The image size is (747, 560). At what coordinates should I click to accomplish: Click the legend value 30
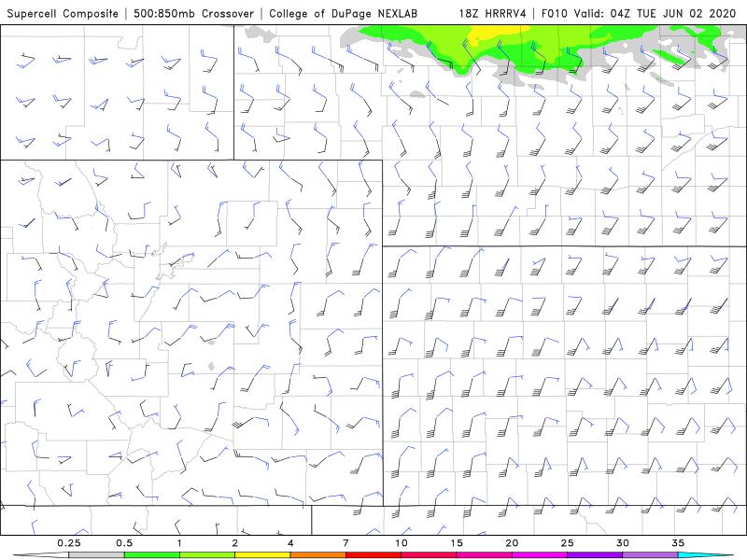point(622,543)
